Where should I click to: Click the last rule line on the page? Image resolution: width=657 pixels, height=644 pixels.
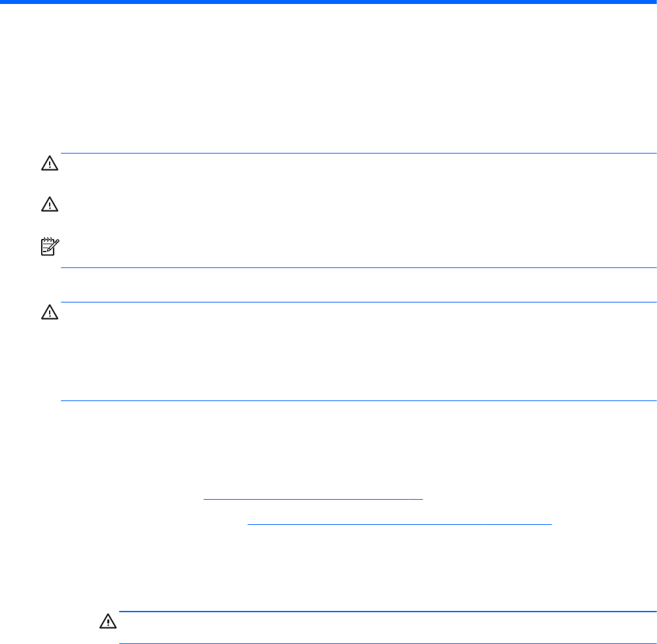pyautogui.click(x=383, y=643)
